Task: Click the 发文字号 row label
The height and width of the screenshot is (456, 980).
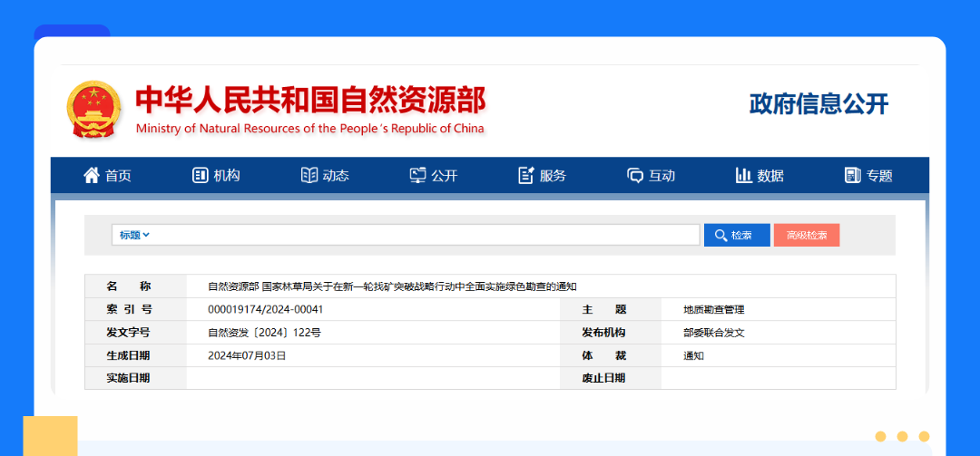Action: pyautogui.click(x=129, y=333)
